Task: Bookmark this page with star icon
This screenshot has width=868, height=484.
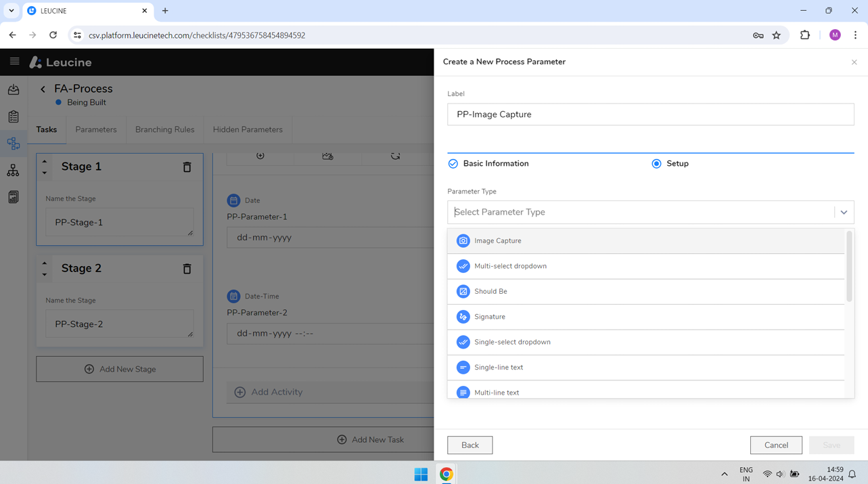Action: (x=776, y=35)
